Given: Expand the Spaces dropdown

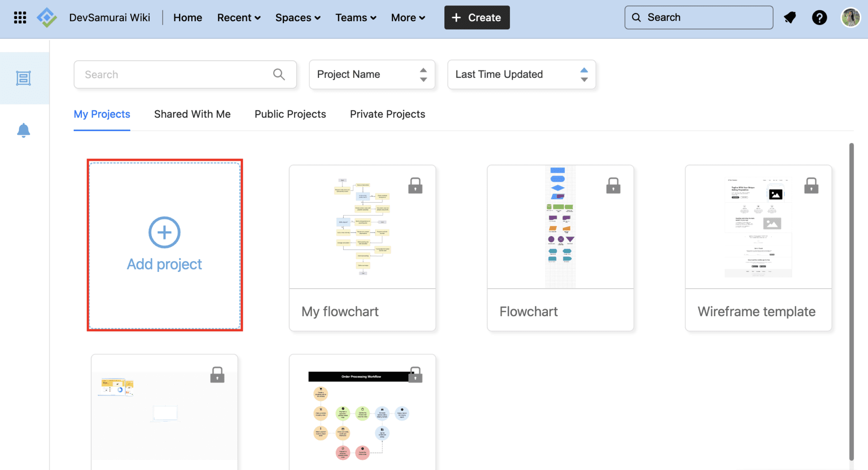Looking at the screenshot, I should [297, 17].
